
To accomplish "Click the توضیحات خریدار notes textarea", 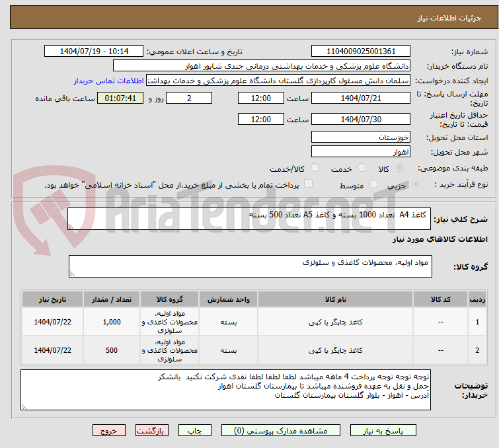I will coord(225,390).
